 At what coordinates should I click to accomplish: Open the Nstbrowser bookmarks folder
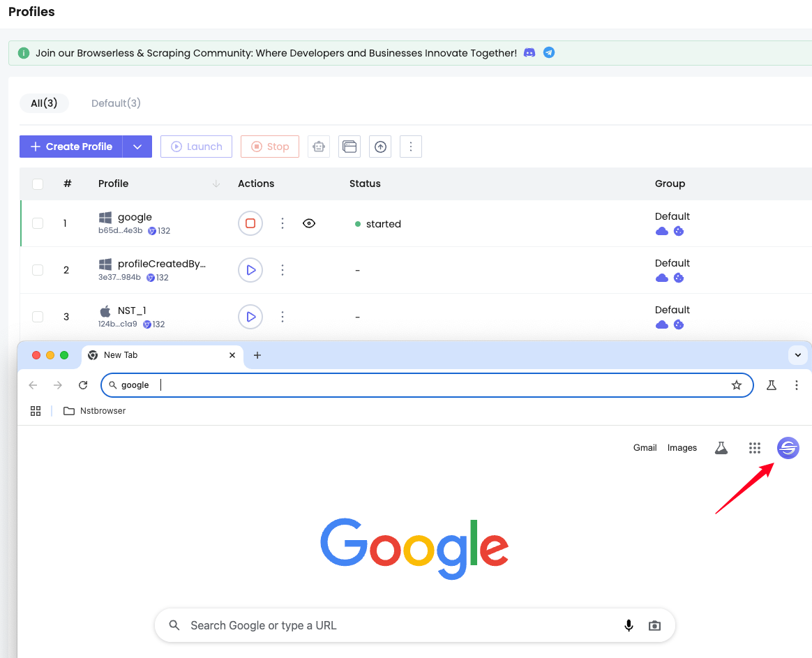tap(94, 411)
